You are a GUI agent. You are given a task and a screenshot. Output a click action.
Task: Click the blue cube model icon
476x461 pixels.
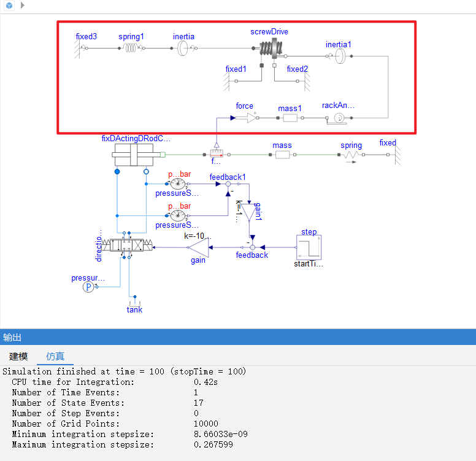pyautogui.click(x=9, y=5)
